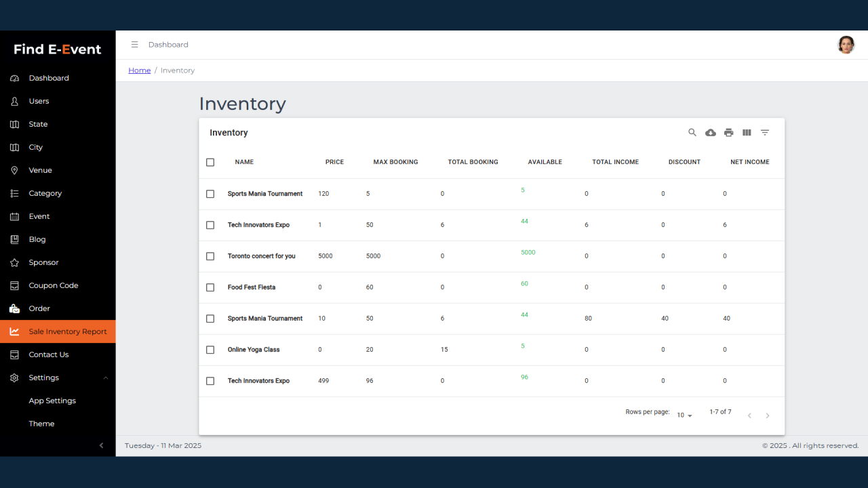Collapse the sidebar using the bottom chevron

102,445
